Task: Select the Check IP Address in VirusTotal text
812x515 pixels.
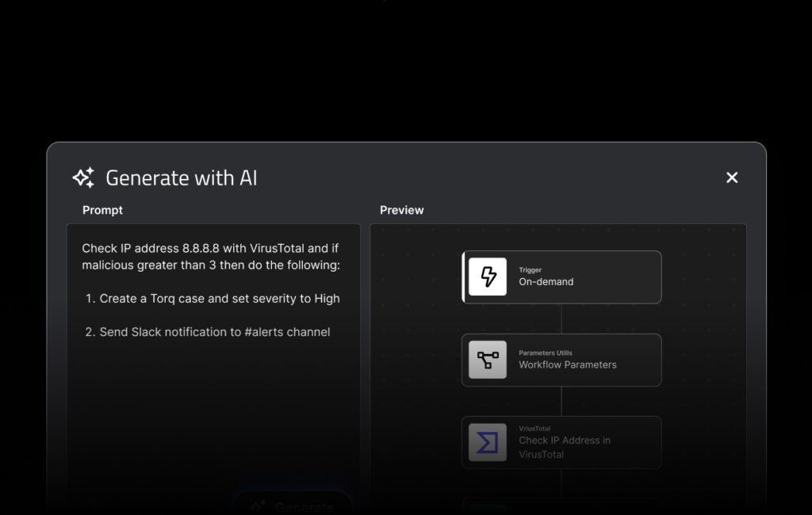Action: (x=564, y=447)
